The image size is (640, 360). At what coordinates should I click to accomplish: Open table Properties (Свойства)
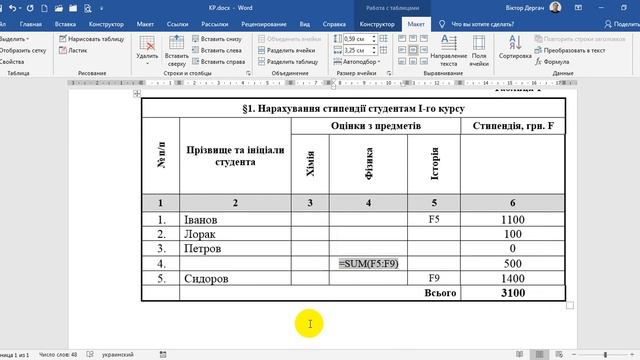tap(12, 62)
